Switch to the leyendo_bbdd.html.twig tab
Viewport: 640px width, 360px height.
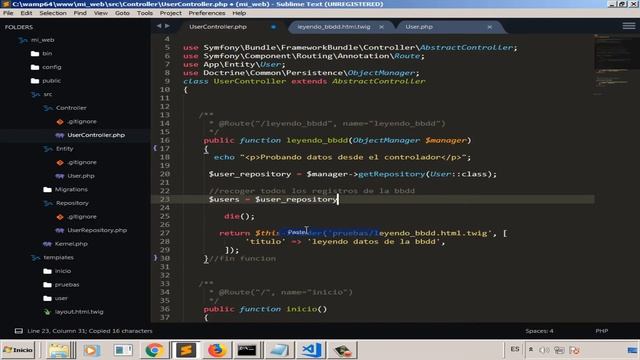(x=334, y=27)
